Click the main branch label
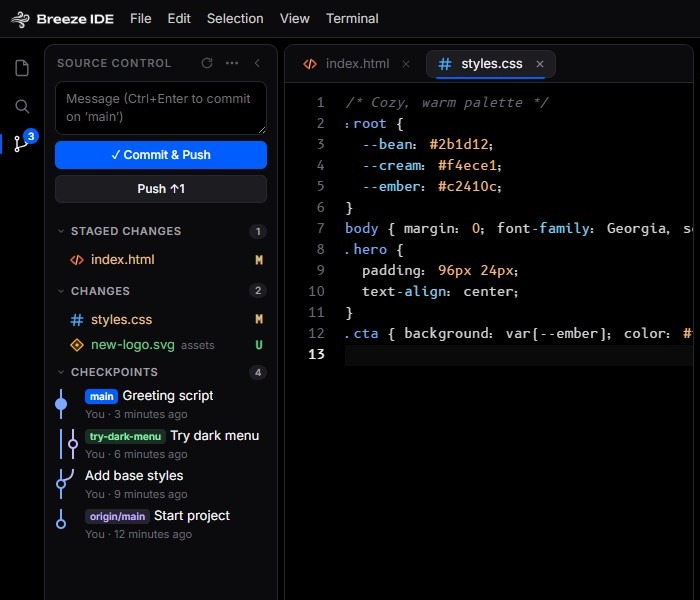This screenshot has height=600, width=700. coord(101,396)
